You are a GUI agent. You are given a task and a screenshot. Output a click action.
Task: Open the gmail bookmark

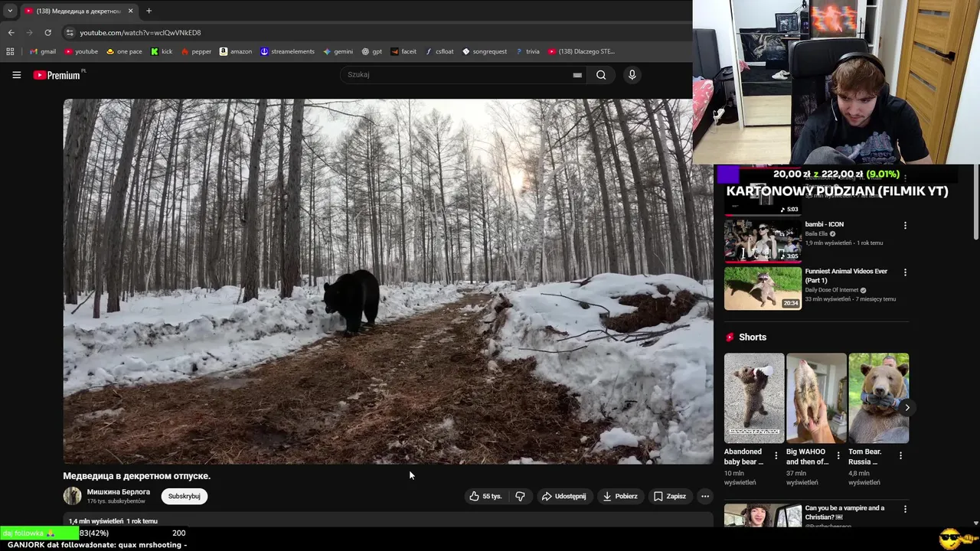[43, 51]
